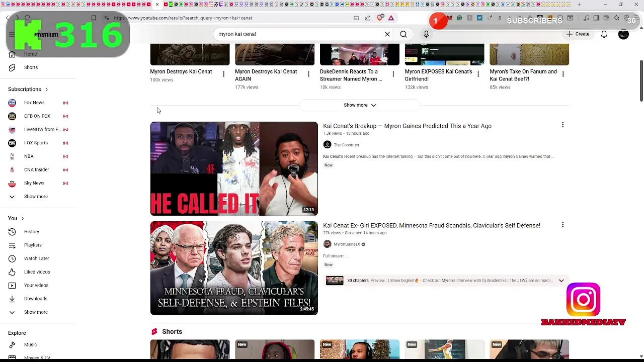Expand the 30 chapters dropdown
Image resolution: width=644 pixels, height=362 pixels.
pyautogui.click(x=561, y=281)
